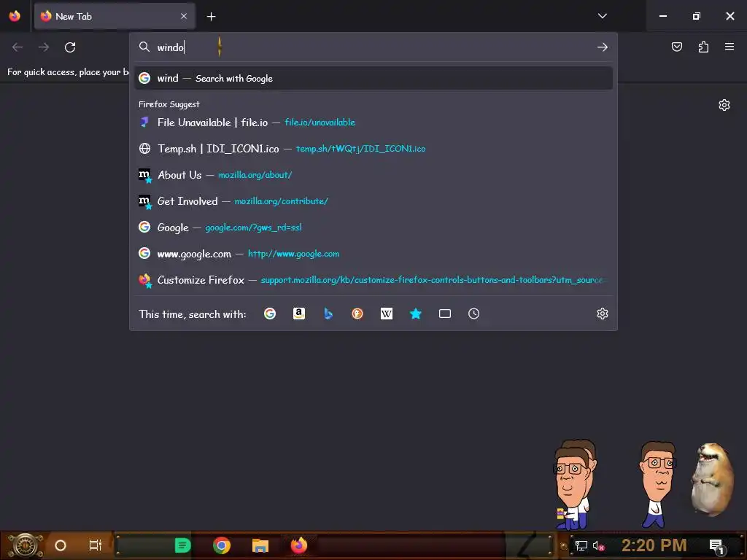
Task: Open the notification center icon
Action: click(x=716, y=546)
